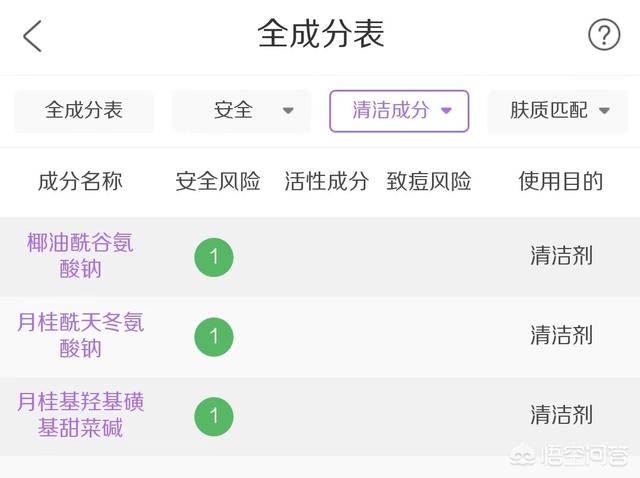Click the arrow beside 清洁成分
The width and height of the screenshot is (640, 478).
point(447,110)
